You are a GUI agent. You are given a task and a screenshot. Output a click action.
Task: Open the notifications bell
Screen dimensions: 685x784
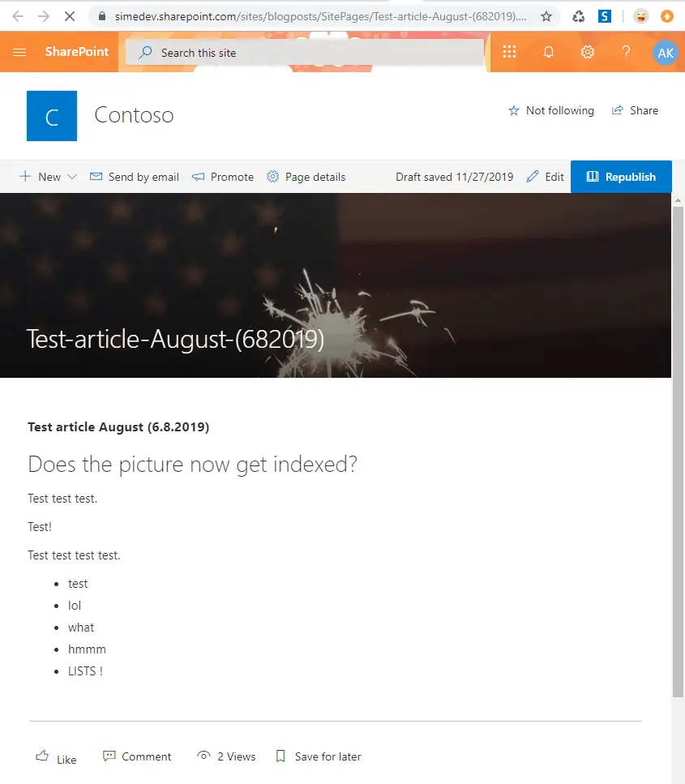[549, 53]
